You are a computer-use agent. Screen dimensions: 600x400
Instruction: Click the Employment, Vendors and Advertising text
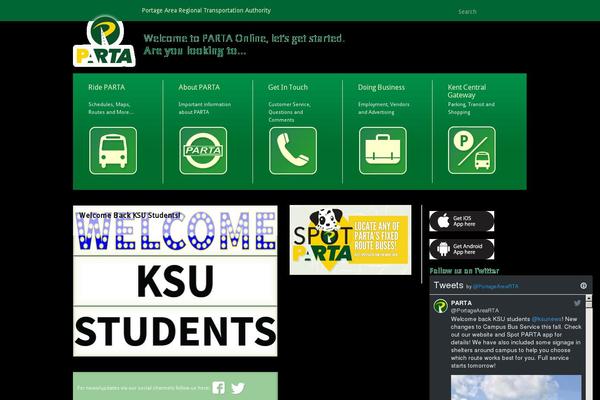(383, 108)
